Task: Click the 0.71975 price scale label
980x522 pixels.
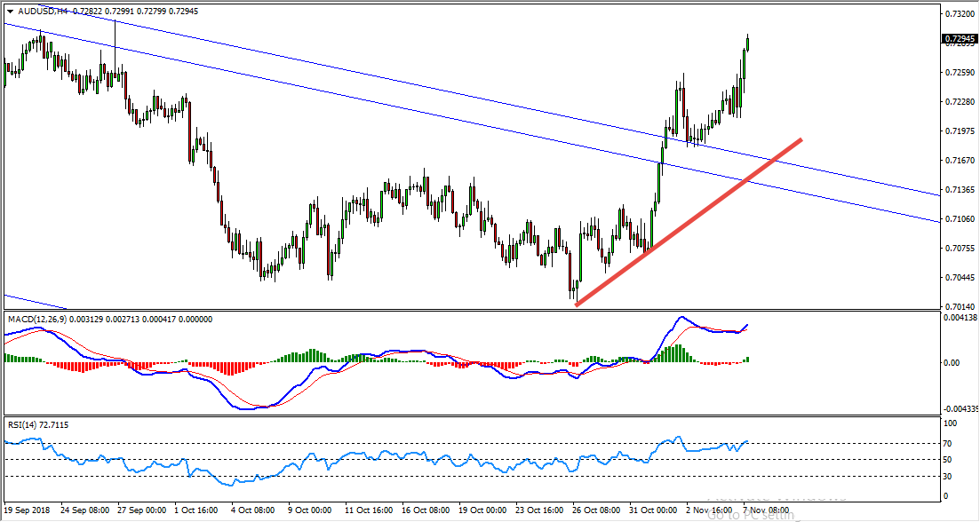Action: (x=960, y=131)
